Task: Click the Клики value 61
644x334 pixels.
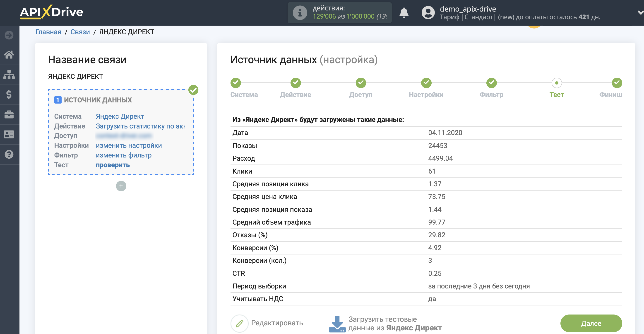Action: coord(432,171)
